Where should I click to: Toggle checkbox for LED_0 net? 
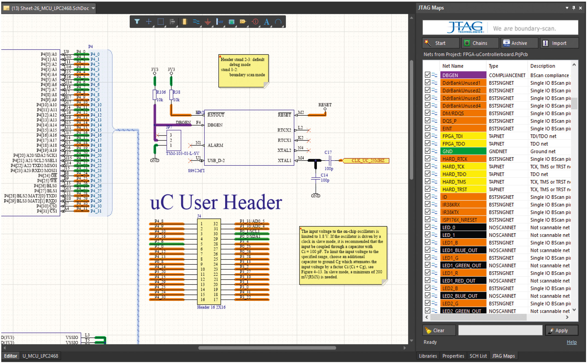click(428, 227)
